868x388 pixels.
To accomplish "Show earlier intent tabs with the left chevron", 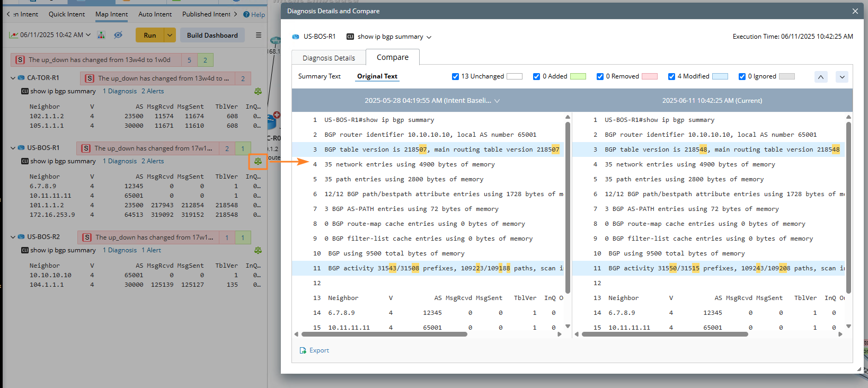I will (8, 14).
